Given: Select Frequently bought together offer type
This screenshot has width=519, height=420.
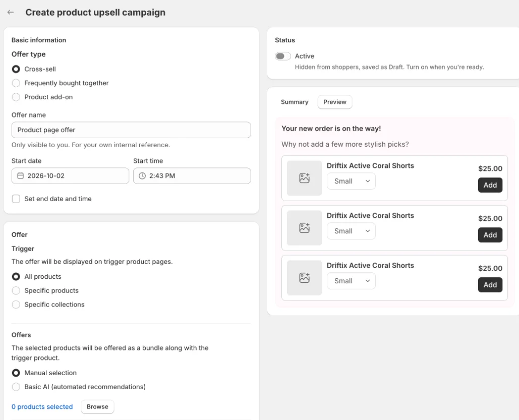Looking at the screenshot, I should coord(16,83).
